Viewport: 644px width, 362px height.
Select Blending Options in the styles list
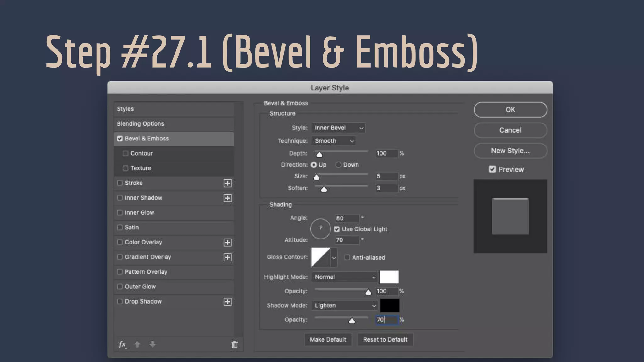141,124
